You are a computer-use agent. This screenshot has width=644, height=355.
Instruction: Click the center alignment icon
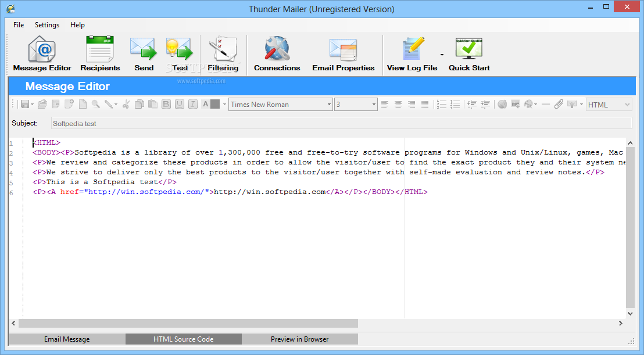pos(398,104)
